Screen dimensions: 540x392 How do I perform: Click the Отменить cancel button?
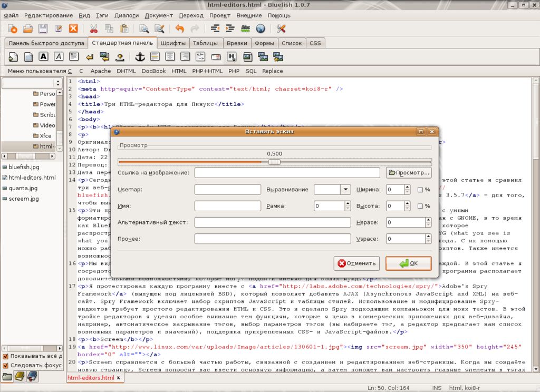(x=357, y=263)
